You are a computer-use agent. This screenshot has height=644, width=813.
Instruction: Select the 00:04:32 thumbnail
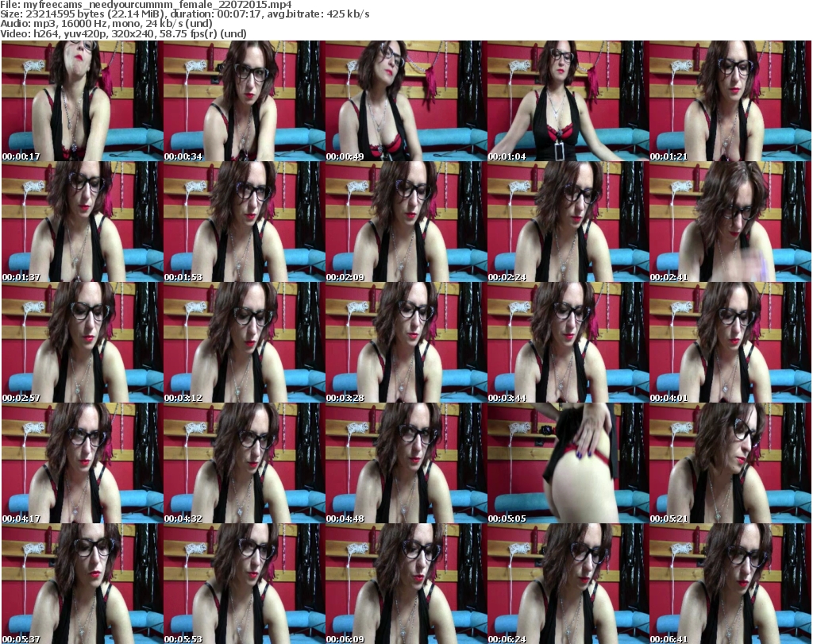click(x=245, y=464)
